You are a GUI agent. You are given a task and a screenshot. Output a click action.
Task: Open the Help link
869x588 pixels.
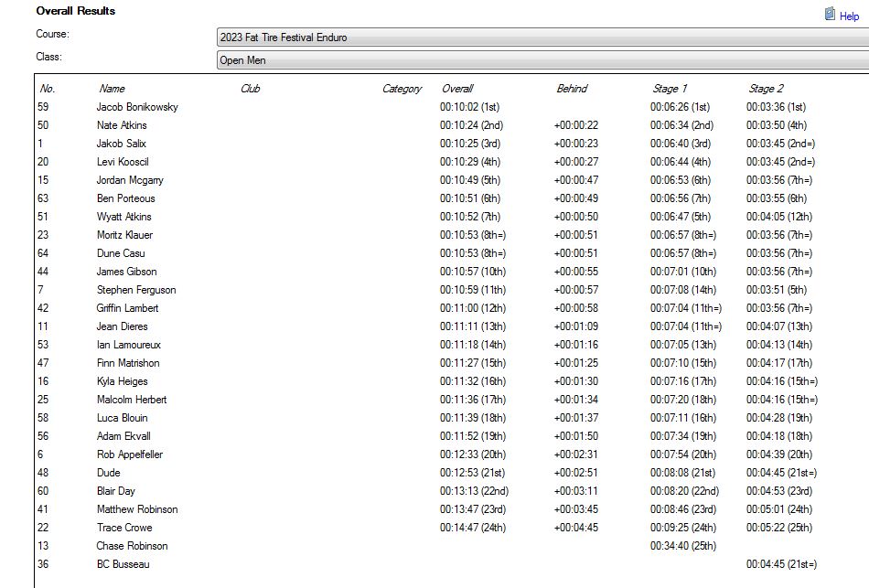(x=849, y=16)
